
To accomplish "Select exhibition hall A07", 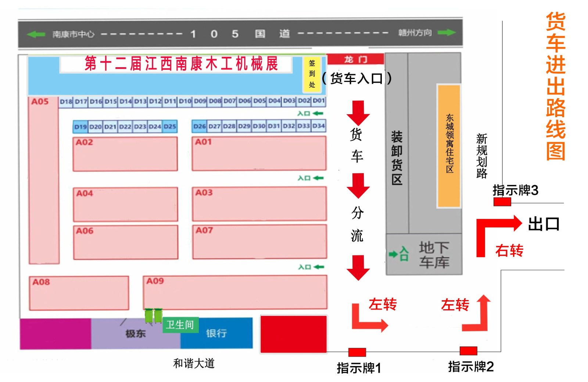I will point(259,242).
